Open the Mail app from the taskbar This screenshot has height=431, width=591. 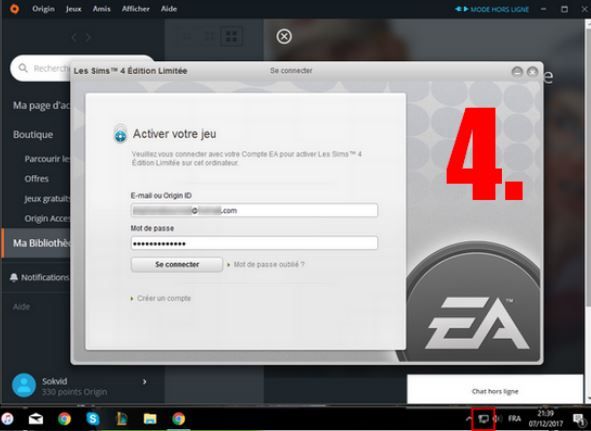click(x=36, y=419)
